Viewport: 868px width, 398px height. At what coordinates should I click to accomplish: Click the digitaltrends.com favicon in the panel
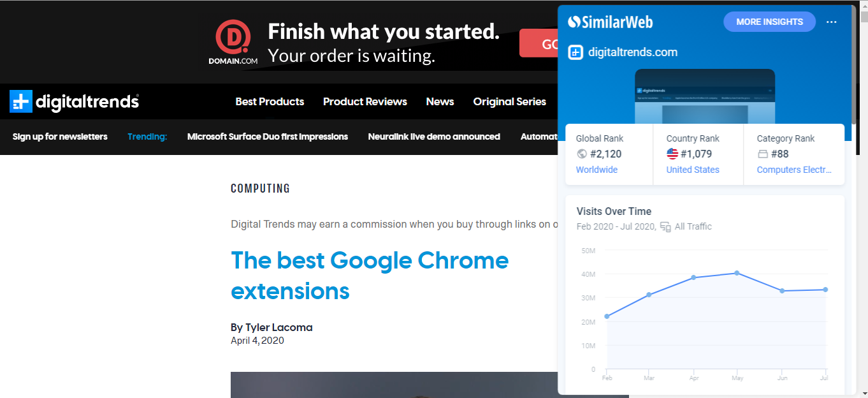pyautogui.click(x=575, y=52)
